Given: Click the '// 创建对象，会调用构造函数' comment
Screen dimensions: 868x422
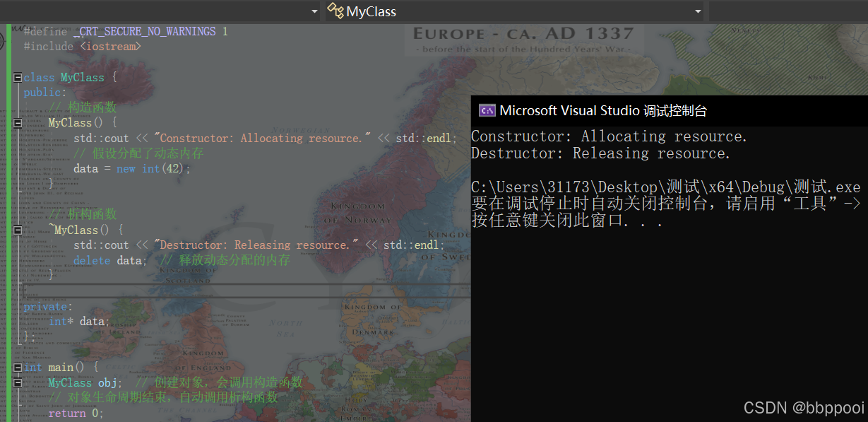Looking at the screenshot, I should pos(219,382).
